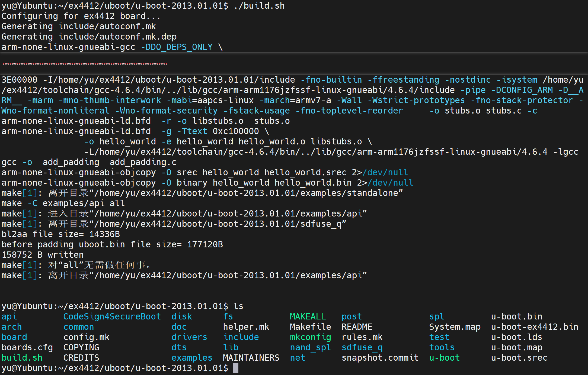The height and width of the screenshot is (375, 588).
Task: Click the u-boot.lds file name
Action: point(516,337)
